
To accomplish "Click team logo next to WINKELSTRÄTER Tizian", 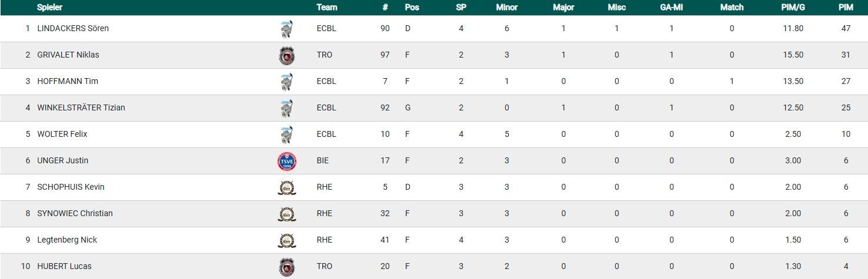I will point(287,108).
